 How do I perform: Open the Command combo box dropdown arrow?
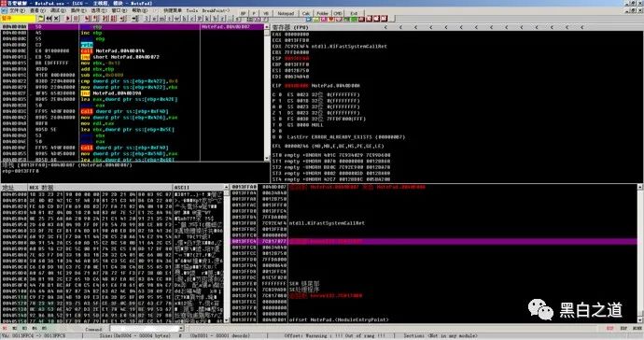point(182,329)
